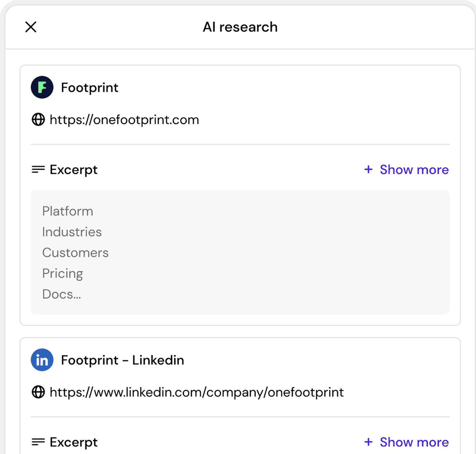This screenshot has height=454, width=476.
Task: Click the plus icon next to the first Show more
Action: tap(368, 170)
